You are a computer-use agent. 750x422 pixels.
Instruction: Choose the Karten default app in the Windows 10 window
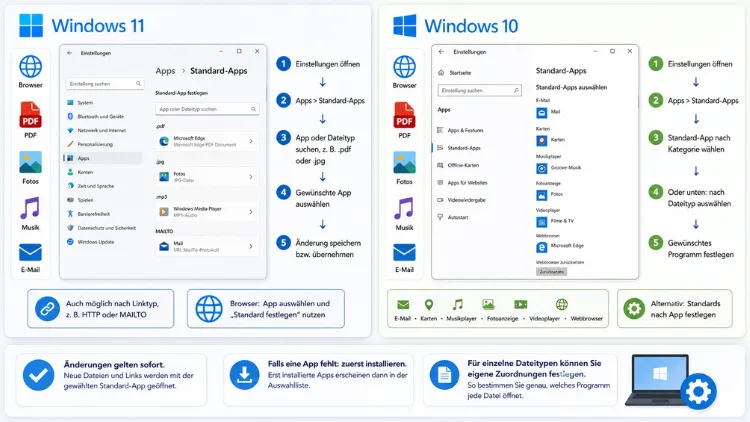[551, 140]
